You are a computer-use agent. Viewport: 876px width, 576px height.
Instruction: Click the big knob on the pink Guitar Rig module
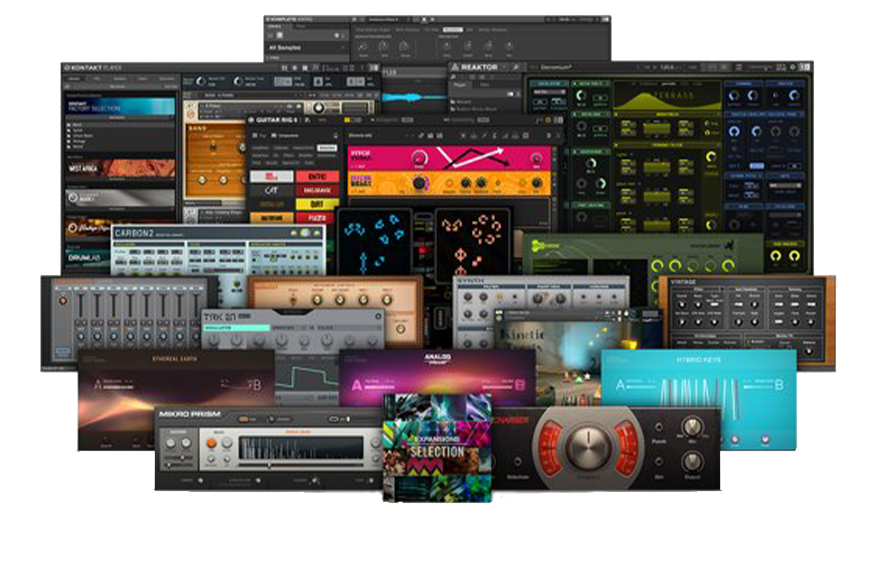(x=419, y=158)
